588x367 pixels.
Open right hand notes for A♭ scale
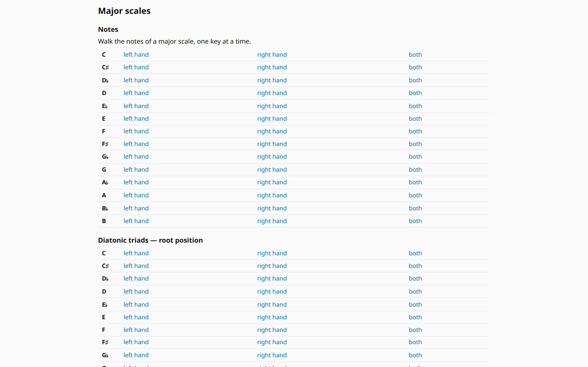pos(272,182)
